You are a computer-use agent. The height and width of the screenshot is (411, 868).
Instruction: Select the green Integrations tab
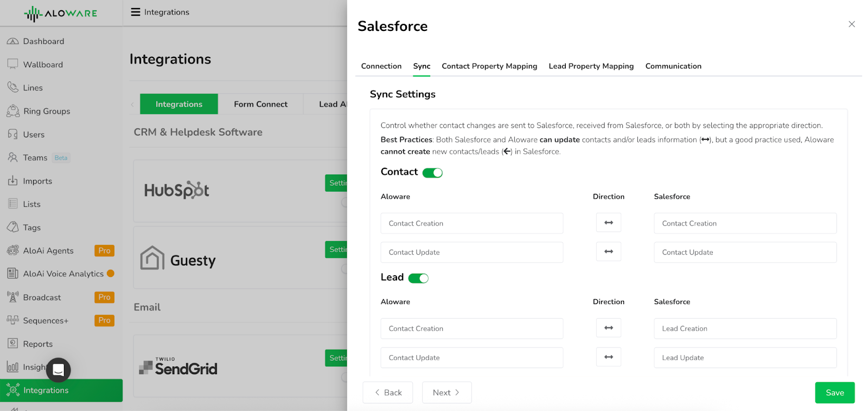(179, 104)
